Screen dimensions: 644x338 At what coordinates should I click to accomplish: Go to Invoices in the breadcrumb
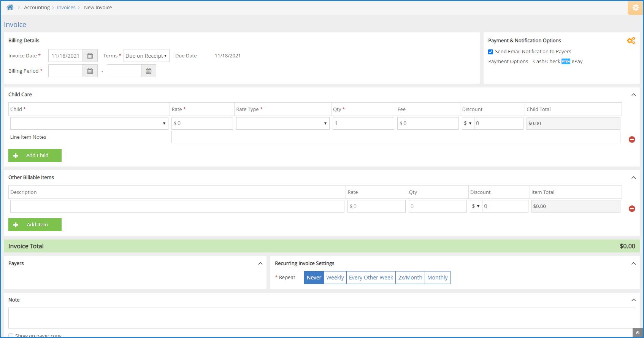pos(66,8)
